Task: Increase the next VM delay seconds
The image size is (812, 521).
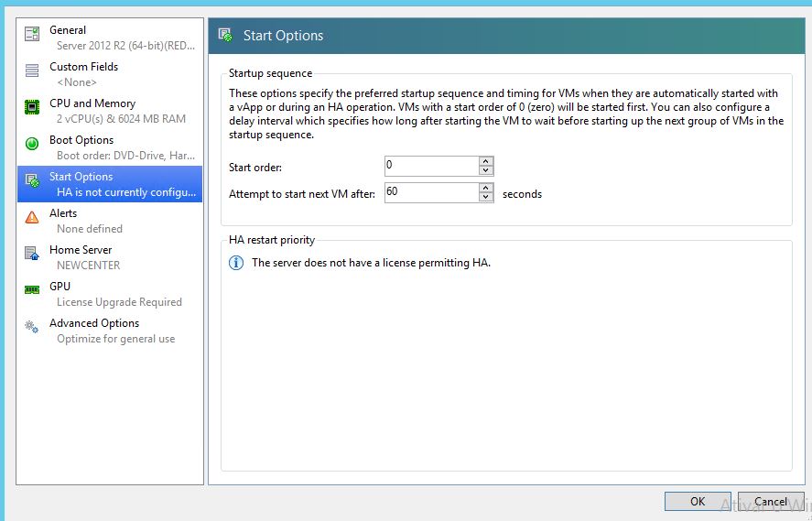Action: [x=486, y=189]
